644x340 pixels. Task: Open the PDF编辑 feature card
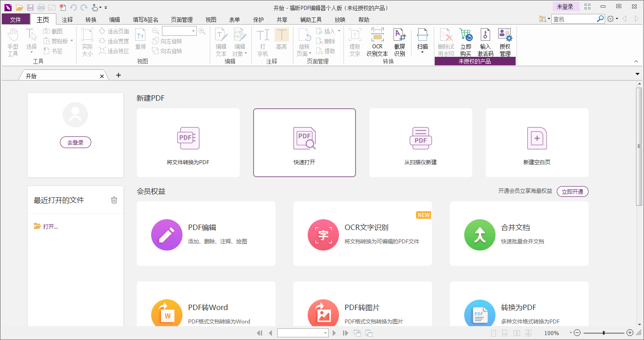(206, 234)
